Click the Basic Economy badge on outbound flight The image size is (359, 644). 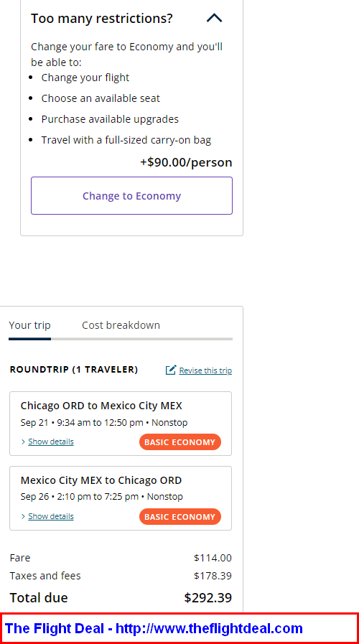point(180,442)
